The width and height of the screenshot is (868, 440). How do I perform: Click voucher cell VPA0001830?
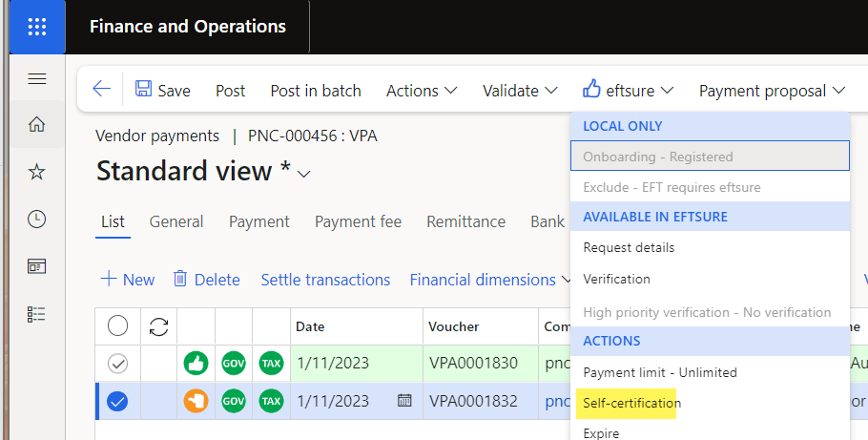coord(481,364)
